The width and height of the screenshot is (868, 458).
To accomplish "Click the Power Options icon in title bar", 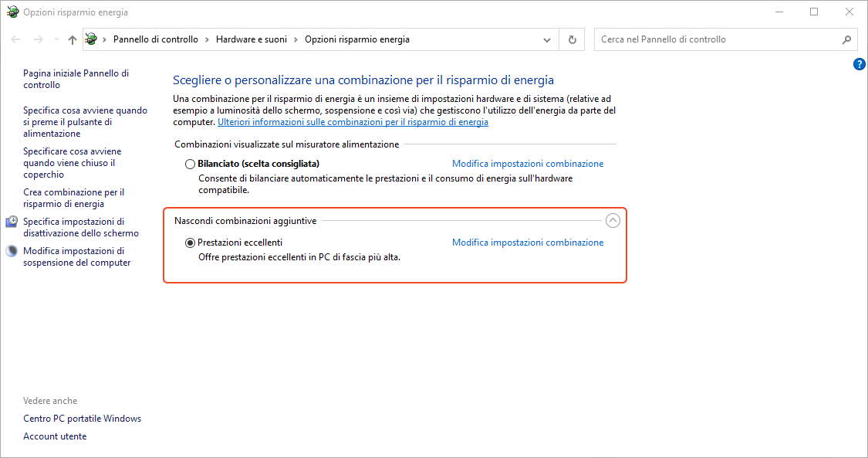I will pyautogui.click(x=12, y=12).
